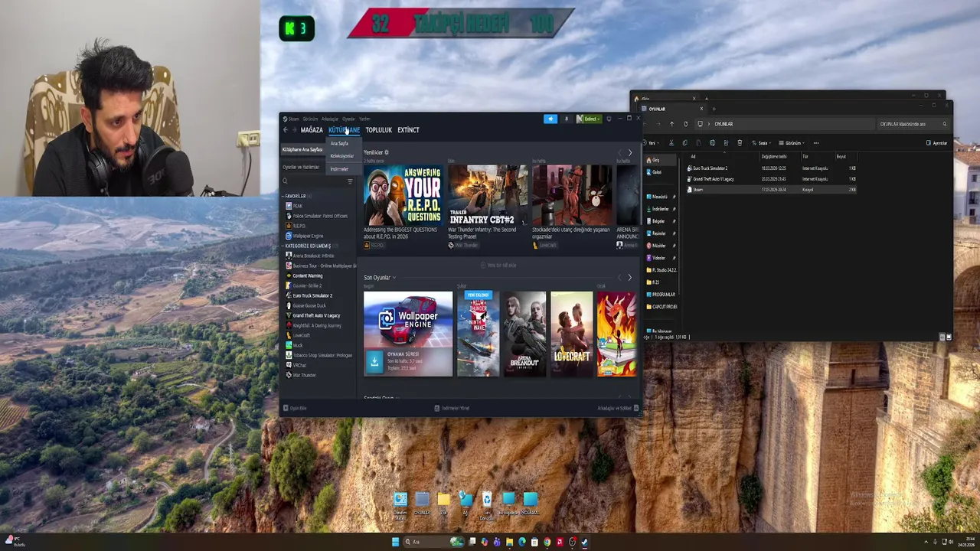This screenshot has height=551, width=980.
Task: Switch Explorer to details view toggle
Action: [942, 337]
